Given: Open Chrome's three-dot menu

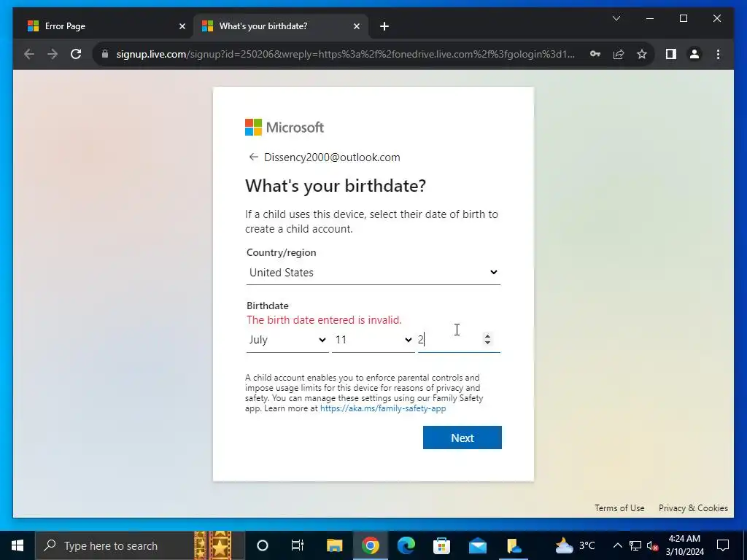Looking at the screenshot, I should click(x=718, y=54).
